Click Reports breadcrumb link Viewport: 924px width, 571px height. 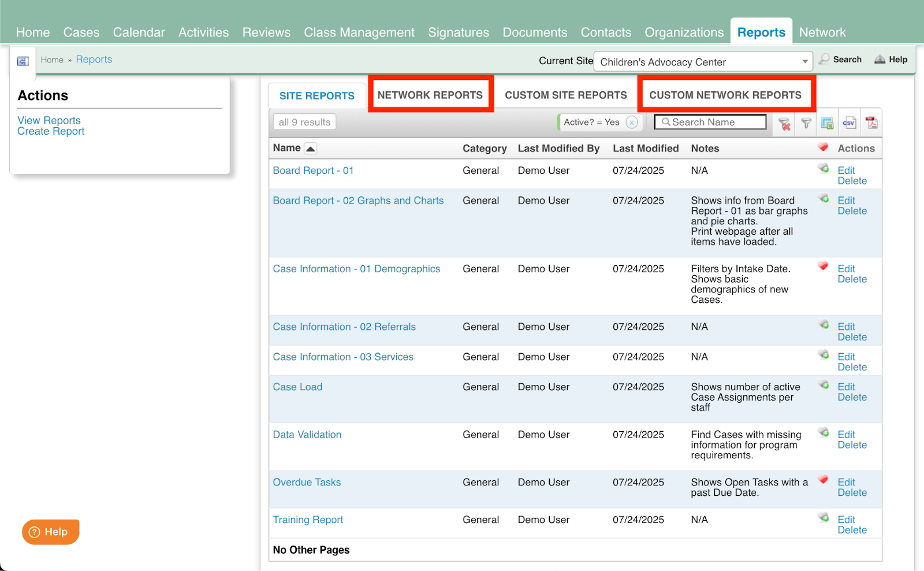(x=94, y=60)
